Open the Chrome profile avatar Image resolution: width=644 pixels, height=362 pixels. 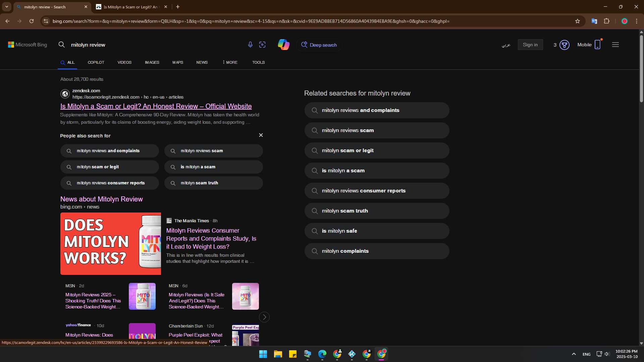(x=625, y=21)
